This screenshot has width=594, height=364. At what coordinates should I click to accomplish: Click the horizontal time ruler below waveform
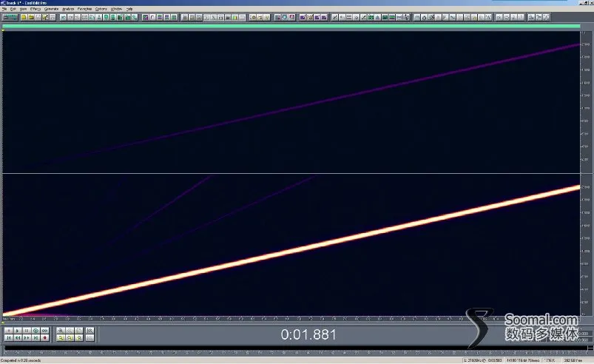click(291, 319)
